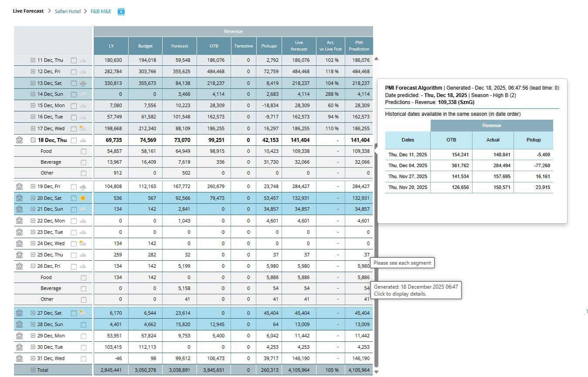Open calendar icon on 26 Dec Beverage row
The width and height of the screenshot is (588, 377).
point(84,289)
